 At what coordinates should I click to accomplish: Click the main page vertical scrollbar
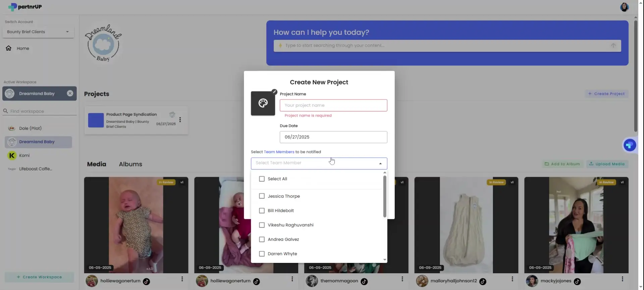[x=636, y=76]
